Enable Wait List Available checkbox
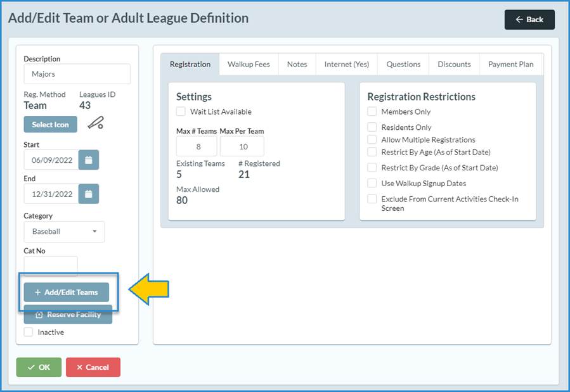The width and height of the screenshot is (570, 392). 181,112
